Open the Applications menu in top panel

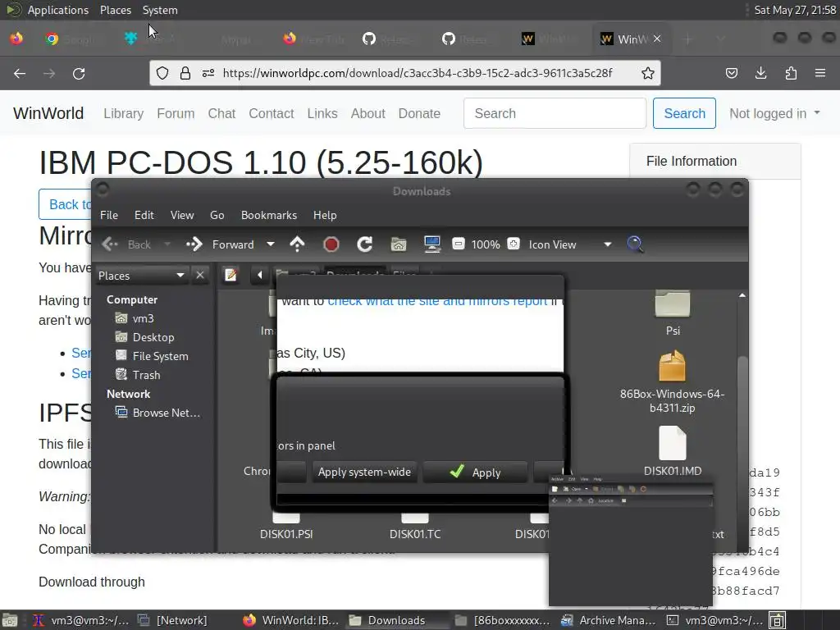pyautogui.click(x=58, y=10)
